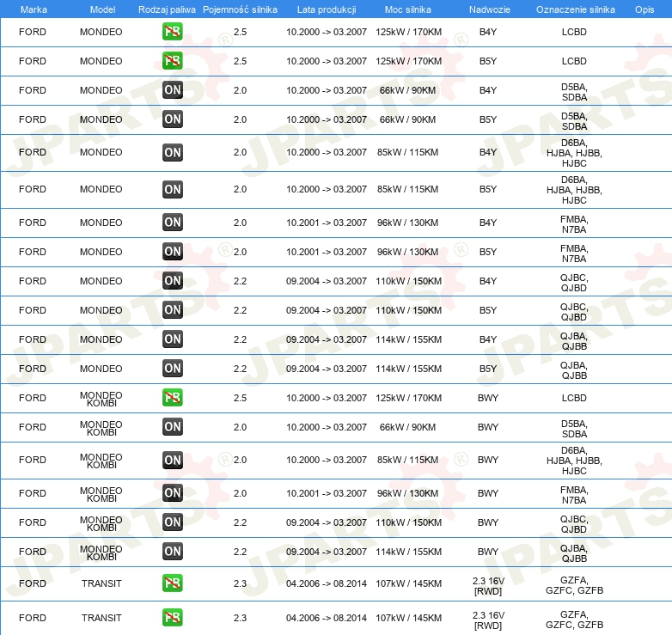Viewport: 672px width, 635px height.
Task: Click 'FMBA, N7BA' in the Mondeo Kombi row
Action: coord(574,495)
